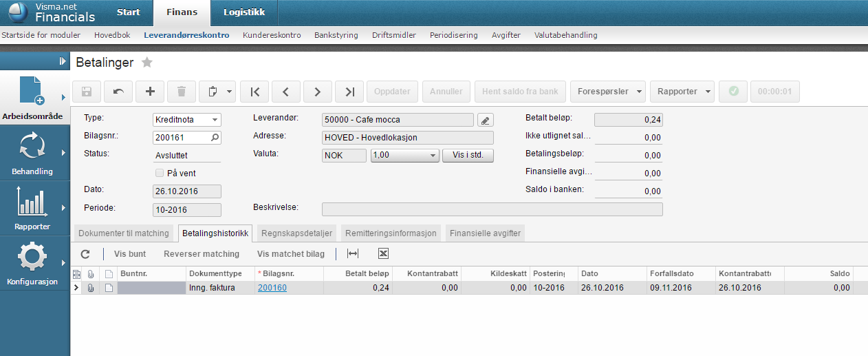Open the Rapporter toolbar dropdown
Viewport: 868px width, 356px height.
pyautogui.click(x=682, y=91)
